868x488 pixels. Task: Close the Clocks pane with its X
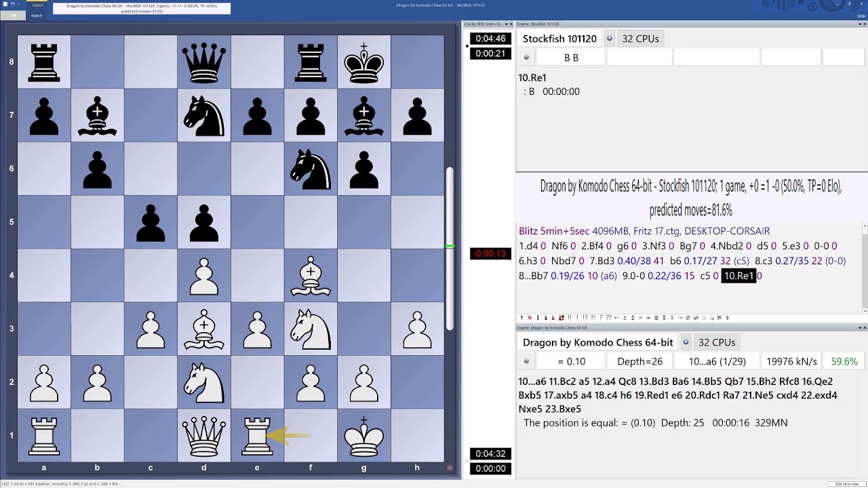pyautogui.click(x=511, y=24)
